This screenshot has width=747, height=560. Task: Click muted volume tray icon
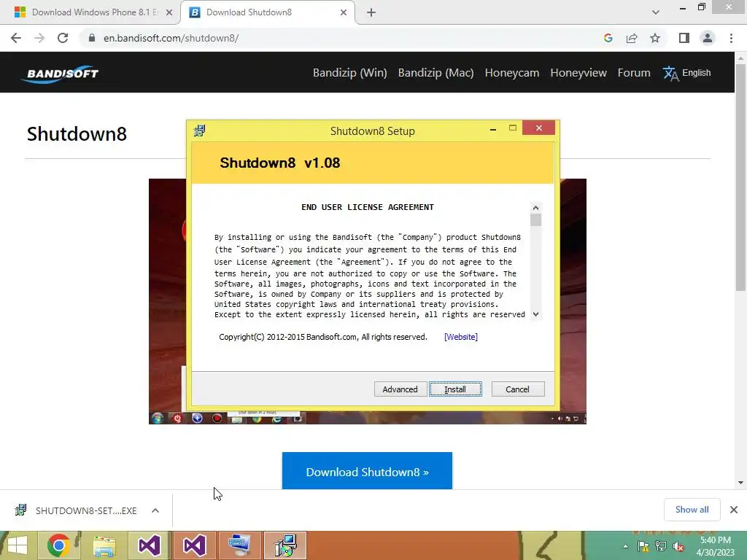tap(678, 546)
